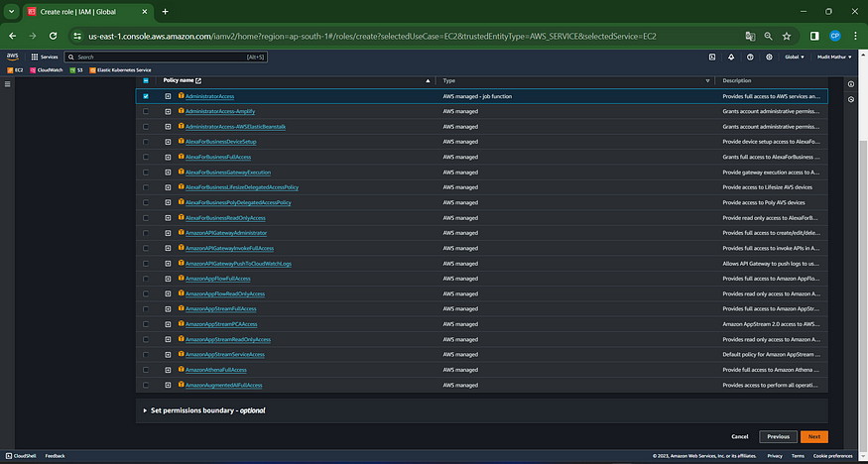Open the help question mark menu
The width and height of the screenshot is (868, 464).
point(750,57)
